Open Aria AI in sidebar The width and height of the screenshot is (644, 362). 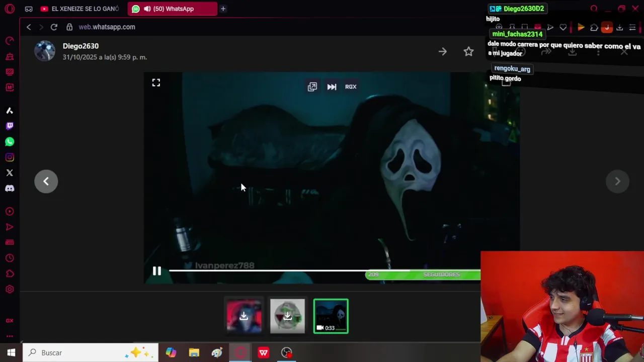click(10, 111)
